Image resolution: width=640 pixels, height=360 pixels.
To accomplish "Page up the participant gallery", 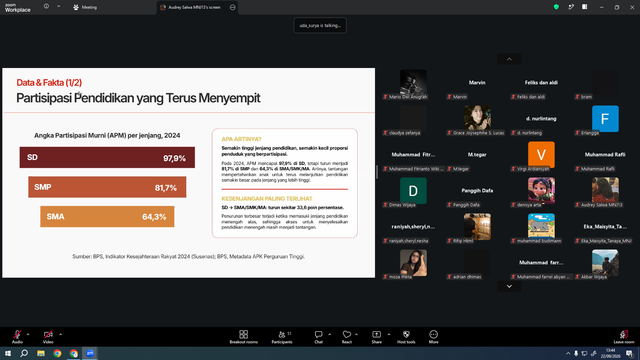I will (x=509, y=59).
